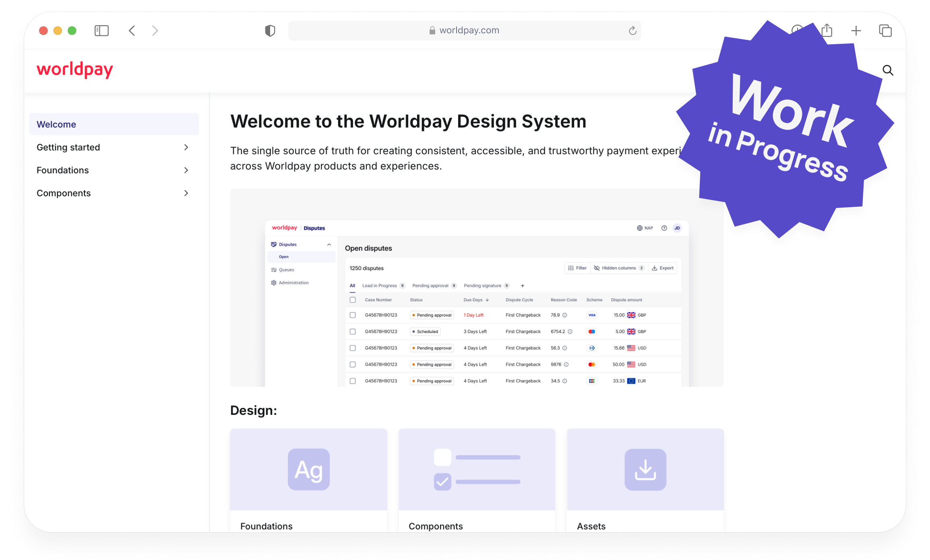Reload the page with the refresh icon
The image size is (930, 560).
632,31
